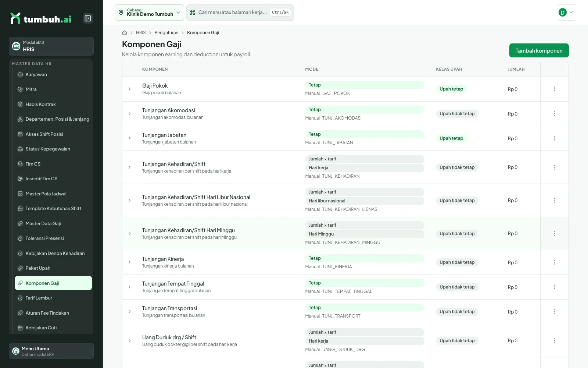
Task: Click the tumbuh.ai logo
Action: tap(41, 19)
